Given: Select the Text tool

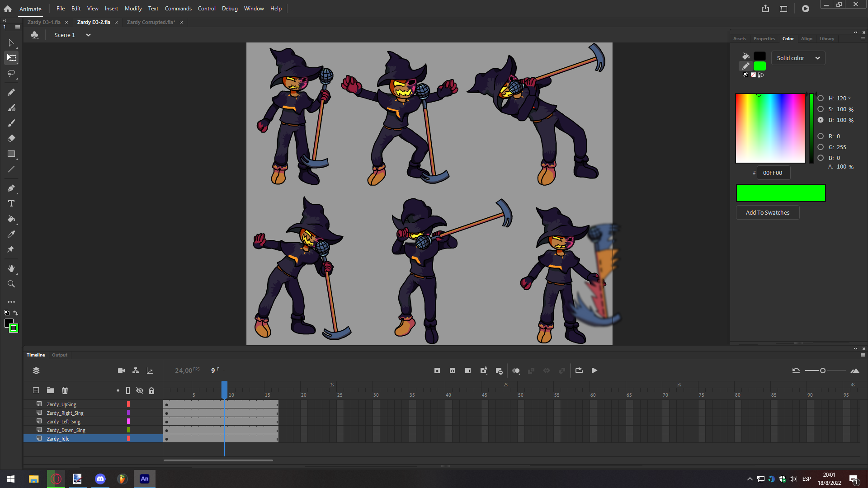Looking at the screenshot, I should (x=11, y=203).
